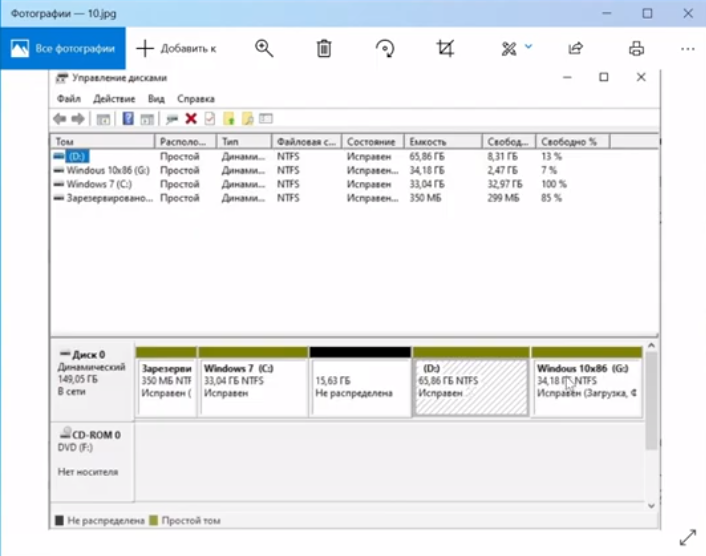The image size is (706, 556).
Task: Rotate the photo using the rotate icon
Action: (x=385, y=48)
